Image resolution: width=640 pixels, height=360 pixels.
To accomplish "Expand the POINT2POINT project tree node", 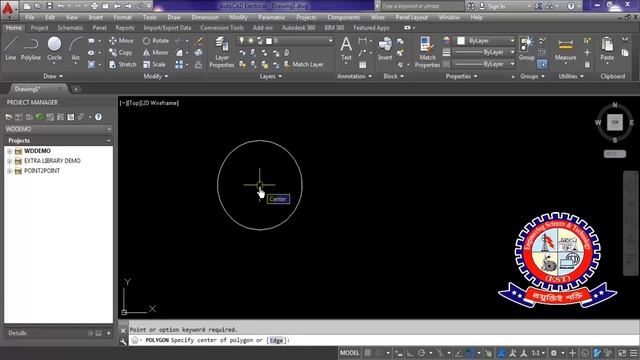I will 9,171.
